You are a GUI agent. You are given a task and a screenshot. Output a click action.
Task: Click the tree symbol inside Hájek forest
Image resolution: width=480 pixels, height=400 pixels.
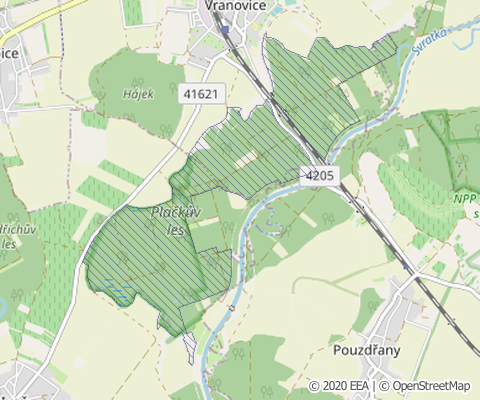[138, 82]
